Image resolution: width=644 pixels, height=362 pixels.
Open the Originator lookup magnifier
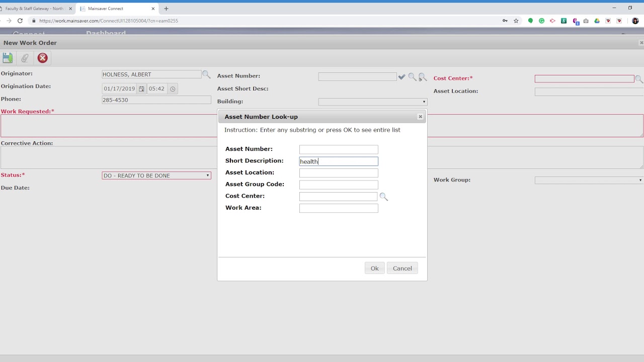(x=206, y=74)
